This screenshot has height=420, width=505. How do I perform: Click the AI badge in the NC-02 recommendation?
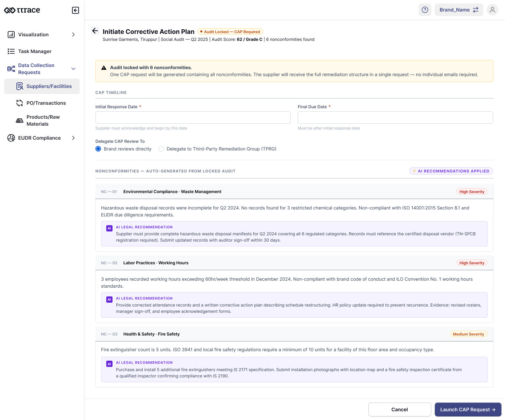(x=109, y=300)
